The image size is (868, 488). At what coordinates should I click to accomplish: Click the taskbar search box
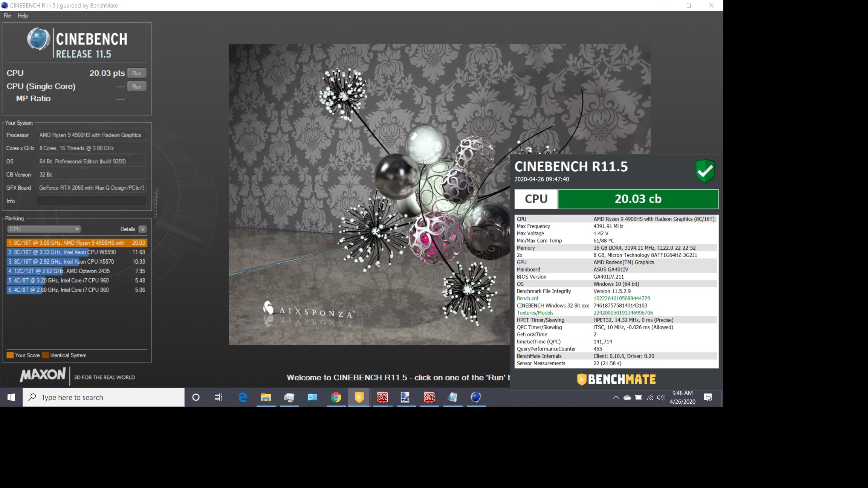(x=104, y=397)
